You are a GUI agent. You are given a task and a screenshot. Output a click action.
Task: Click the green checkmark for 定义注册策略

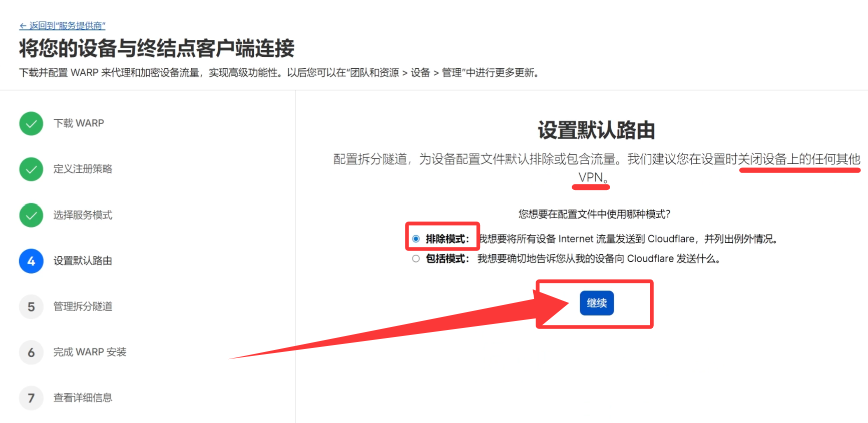(31, 169)
